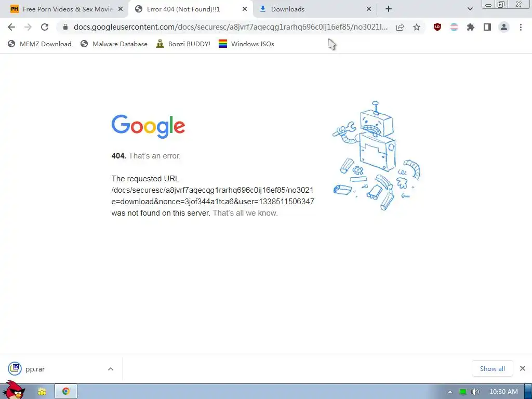Click Show all downloads
The width and height of the screenshot is (532, 399).
coord(493,368)
